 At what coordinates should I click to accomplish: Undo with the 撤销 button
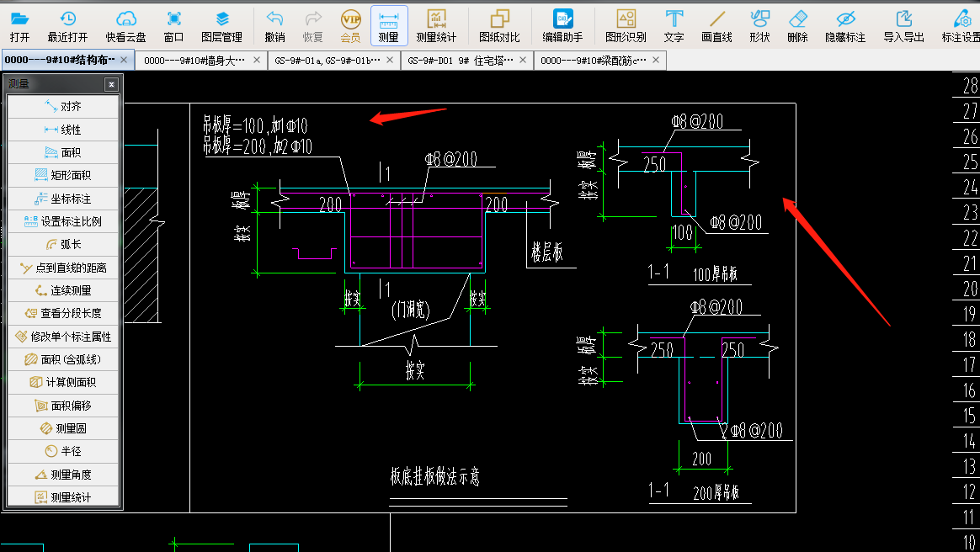pos(275,26)
